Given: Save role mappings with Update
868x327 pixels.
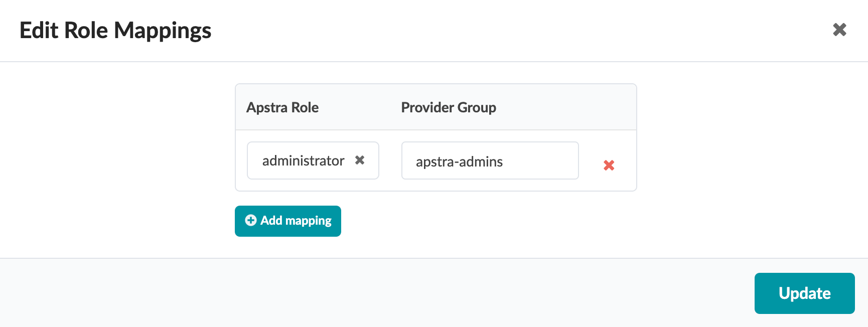Looking at the screenshot, I should click(804, 293).
